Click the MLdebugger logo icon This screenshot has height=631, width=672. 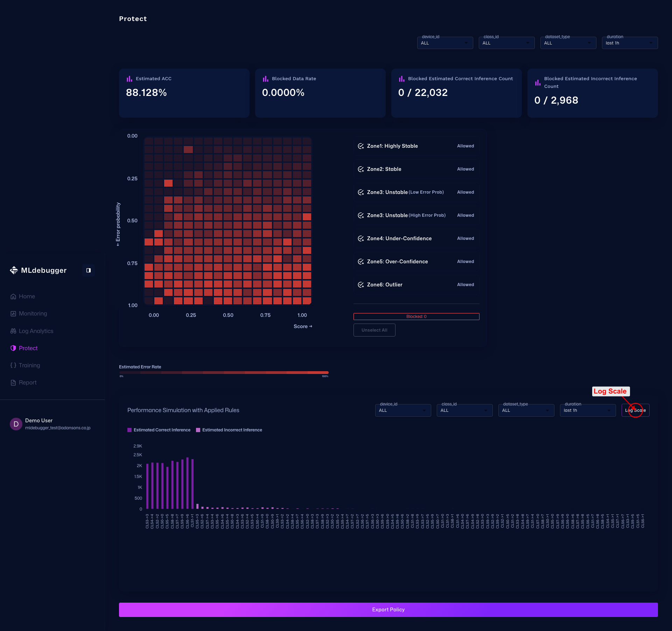[14, 270]
